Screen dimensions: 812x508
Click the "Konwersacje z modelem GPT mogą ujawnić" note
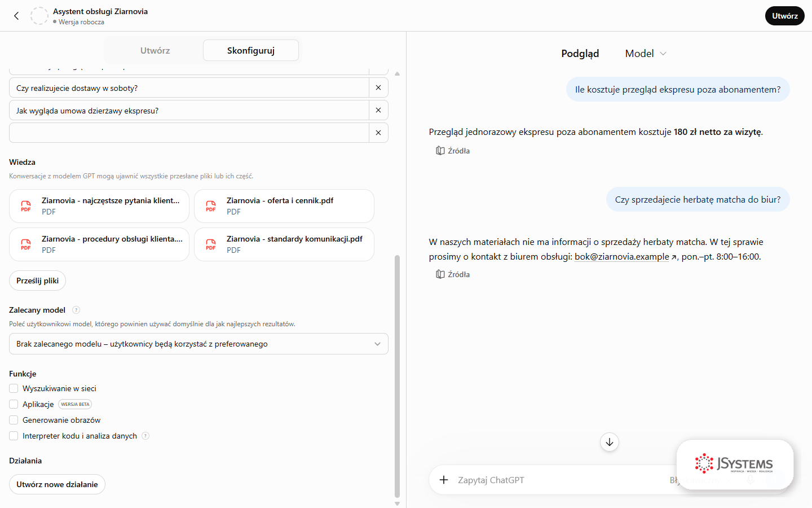131,176
